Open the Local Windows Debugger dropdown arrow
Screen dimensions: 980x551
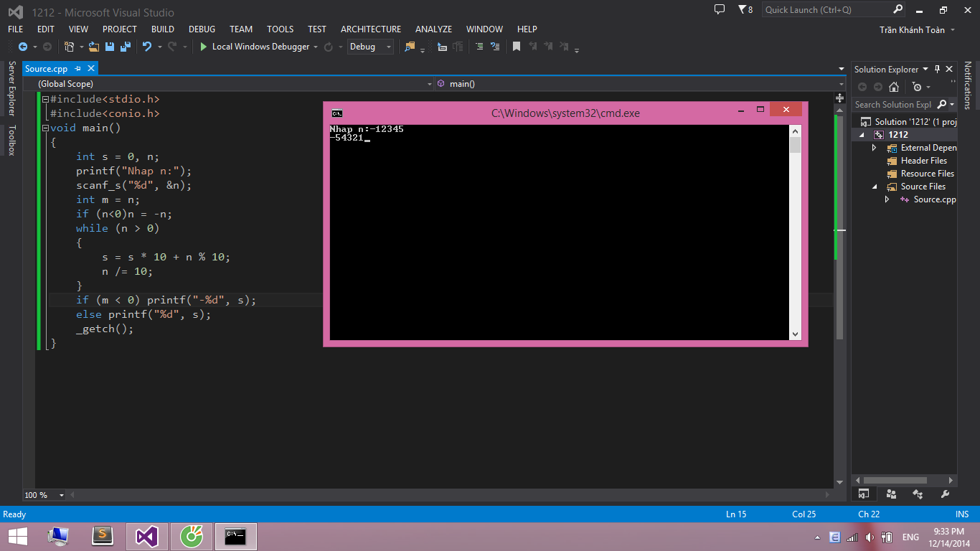316,47
